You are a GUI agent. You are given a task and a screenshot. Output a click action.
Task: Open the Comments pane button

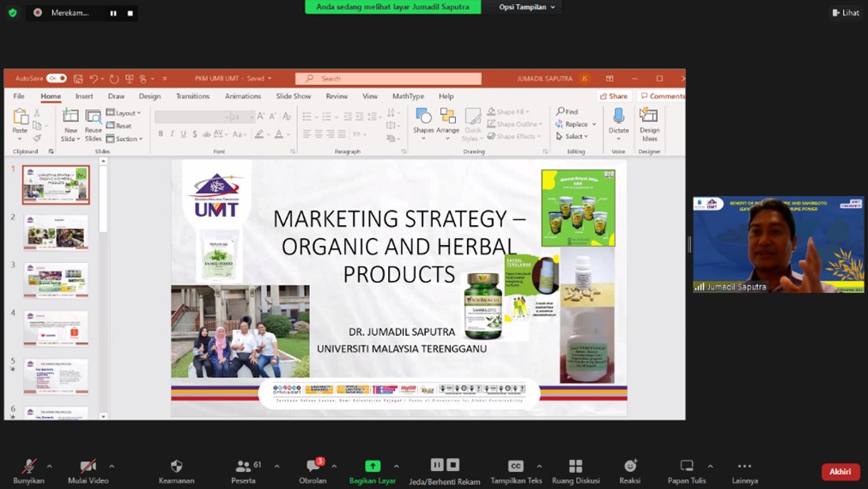coord(662,96)
